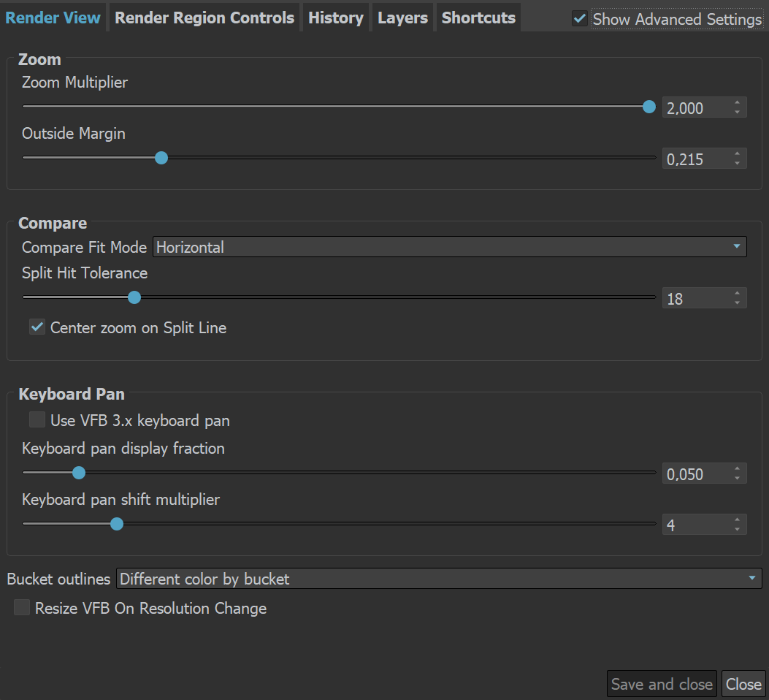Click the Close button
Image resolution: width=769 pixels, height=700 pixels.
pos(743,684)
